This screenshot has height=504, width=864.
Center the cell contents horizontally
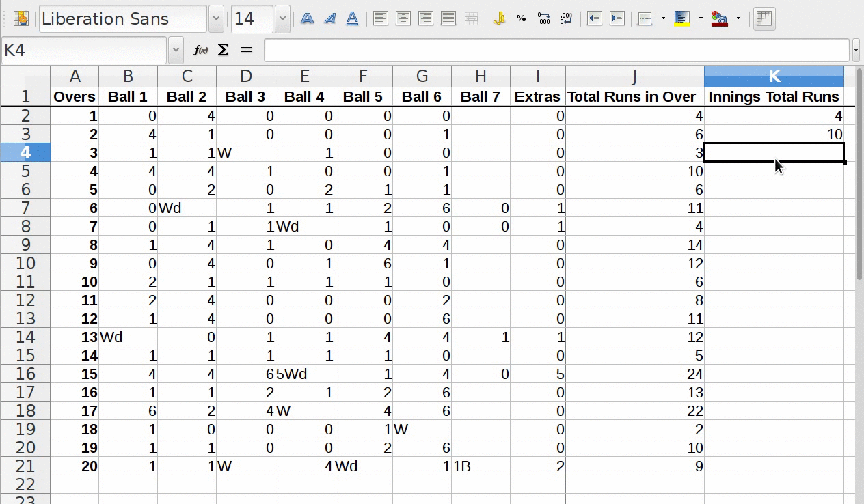click(403, 19)
